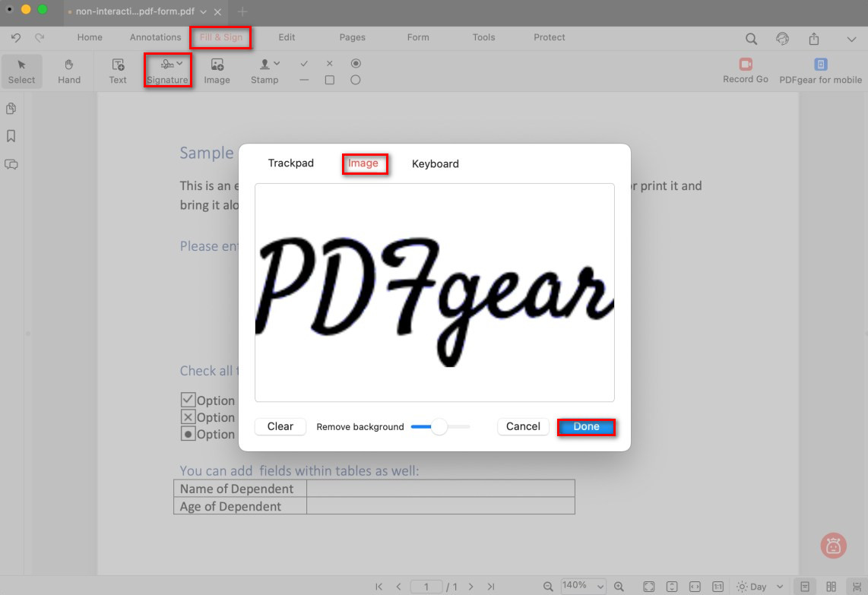
Task: Launch Record Go
Action: (746, 71)
